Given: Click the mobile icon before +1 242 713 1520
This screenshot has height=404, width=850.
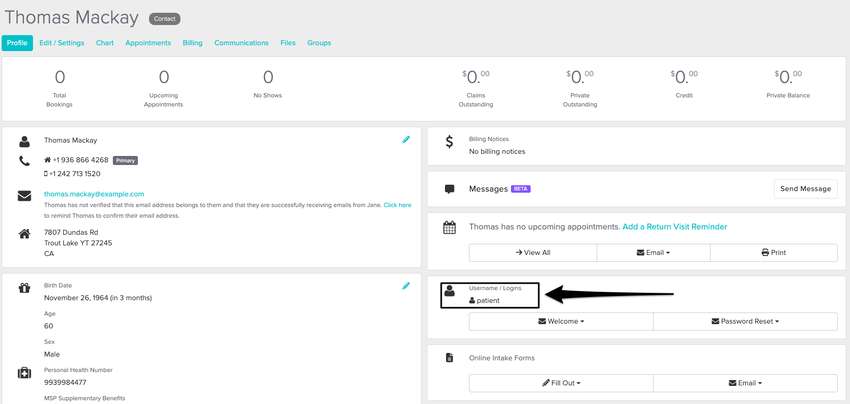Looking at the screenshot, I should point(46,174).
